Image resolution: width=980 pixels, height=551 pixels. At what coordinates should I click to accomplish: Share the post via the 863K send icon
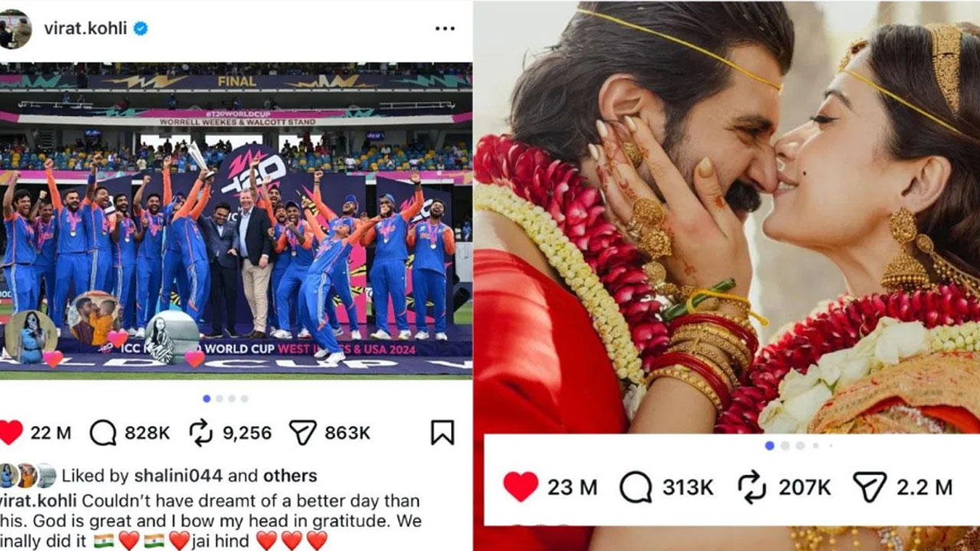[303, 432]
